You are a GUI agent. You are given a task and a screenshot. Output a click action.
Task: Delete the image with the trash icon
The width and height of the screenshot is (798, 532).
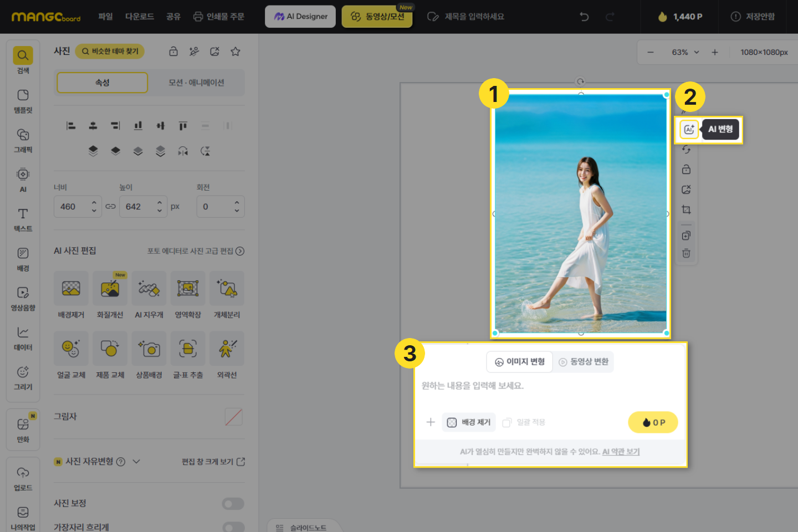686,253
